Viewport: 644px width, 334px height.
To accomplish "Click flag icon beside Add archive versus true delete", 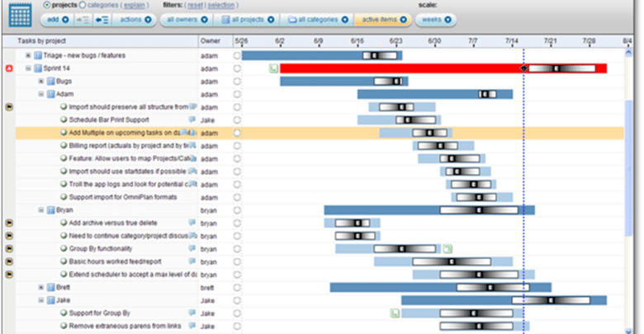I will 9,223.
